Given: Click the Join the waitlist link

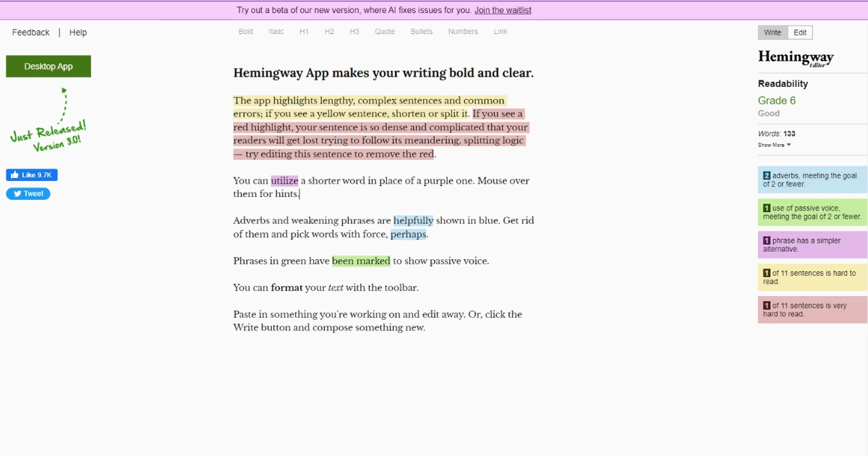Looking at the screenshot, I should pyautogui.click(x=503, y=10).
